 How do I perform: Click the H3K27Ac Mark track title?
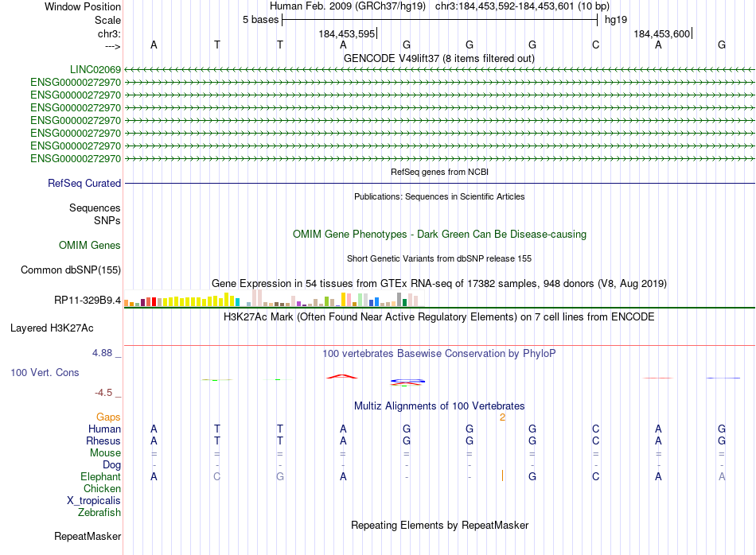coord(439,317)
